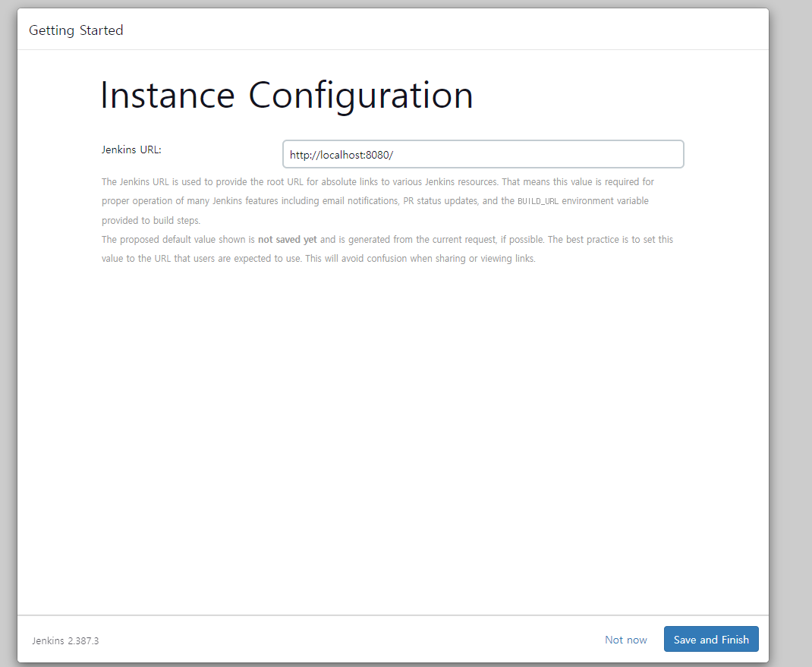Click the Jenkins 2.387.3 version text

[65, 640]
